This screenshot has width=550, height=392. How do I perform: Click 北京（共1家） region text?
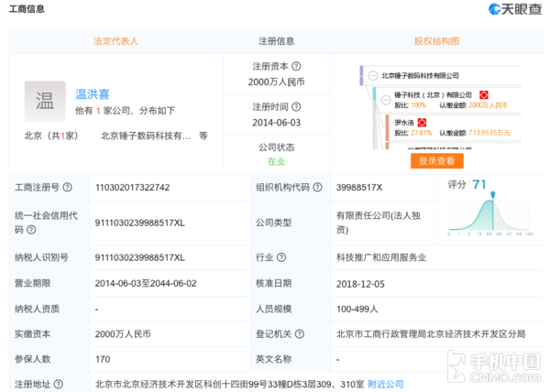coord(51,136)
